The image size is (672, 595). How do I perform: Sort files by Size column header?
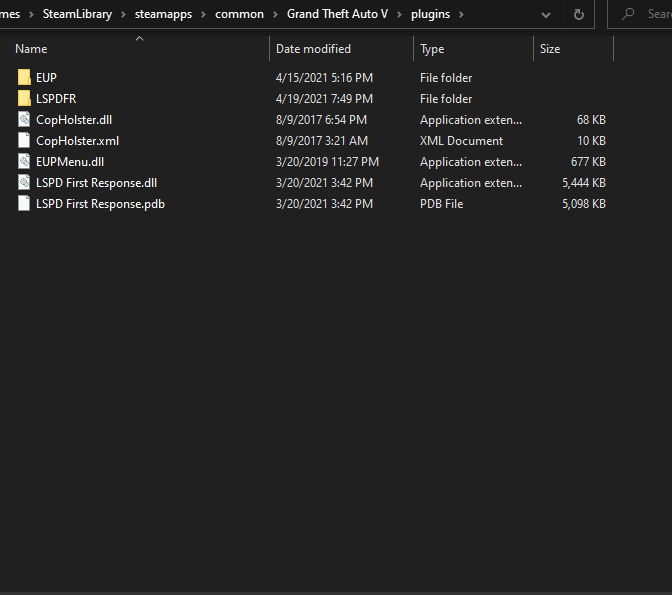click(x=550, y=49)
